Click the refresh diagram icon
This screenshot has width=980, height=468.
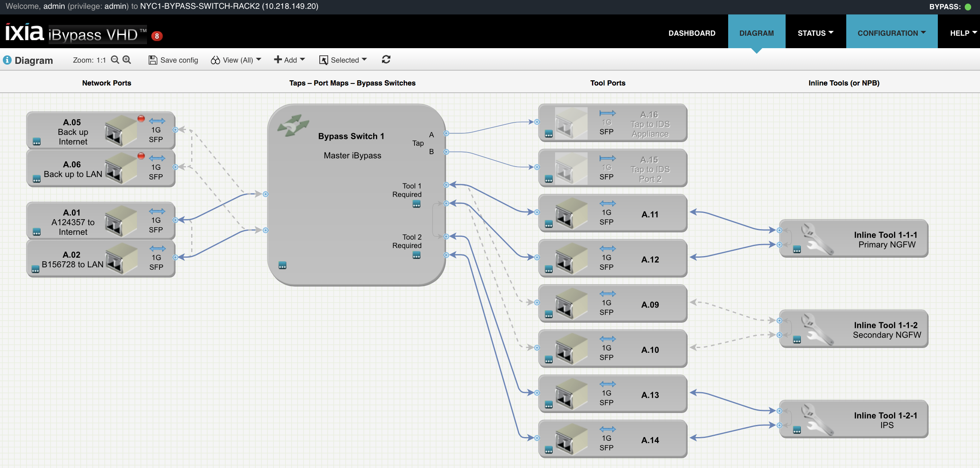click(386, 60)
